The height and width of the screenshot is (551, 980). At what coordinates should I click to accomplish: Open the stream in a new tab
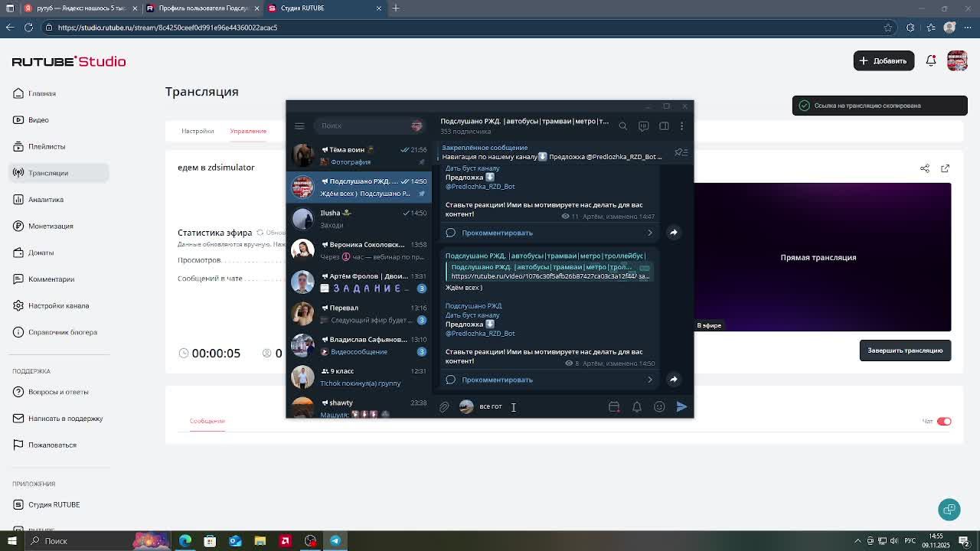coord(945,168)
